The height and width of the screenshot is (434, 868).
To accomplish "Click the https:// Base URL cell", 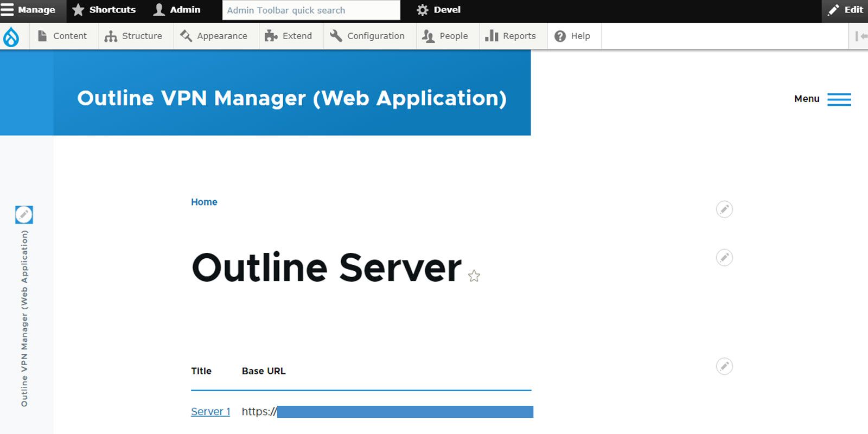I will point(387,412).
